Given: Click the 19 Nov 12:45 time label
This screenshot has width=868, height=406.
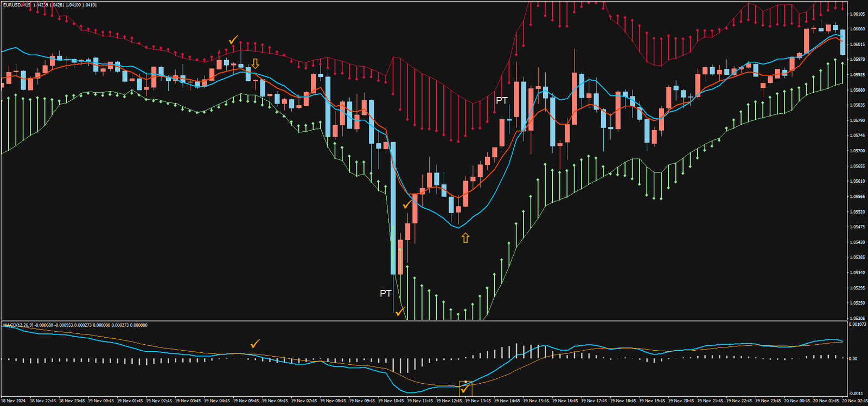Looking at the screenshot, I should coord(449,401).
